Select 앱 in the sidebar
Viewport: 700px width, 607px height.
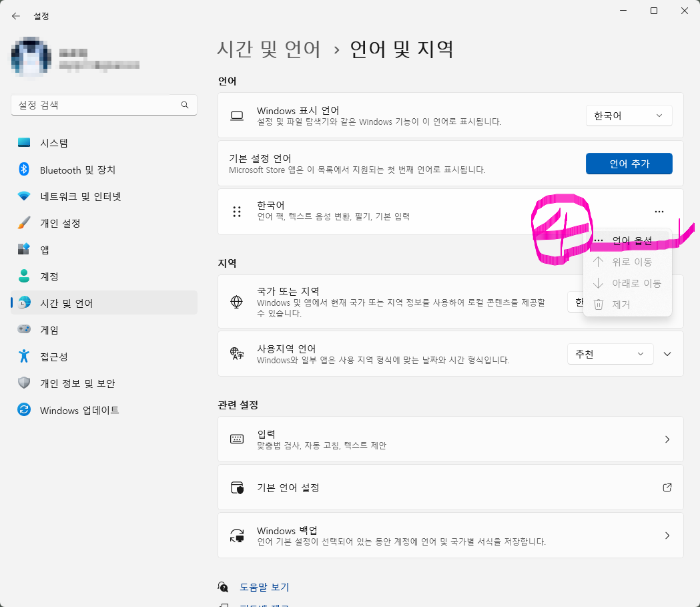104,250
